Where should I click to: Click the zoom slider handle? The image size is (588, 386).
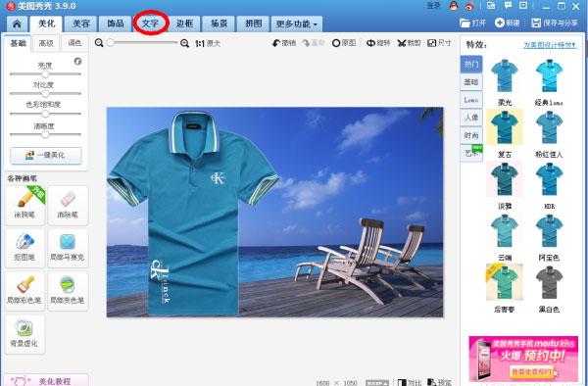tap(110, 43)
